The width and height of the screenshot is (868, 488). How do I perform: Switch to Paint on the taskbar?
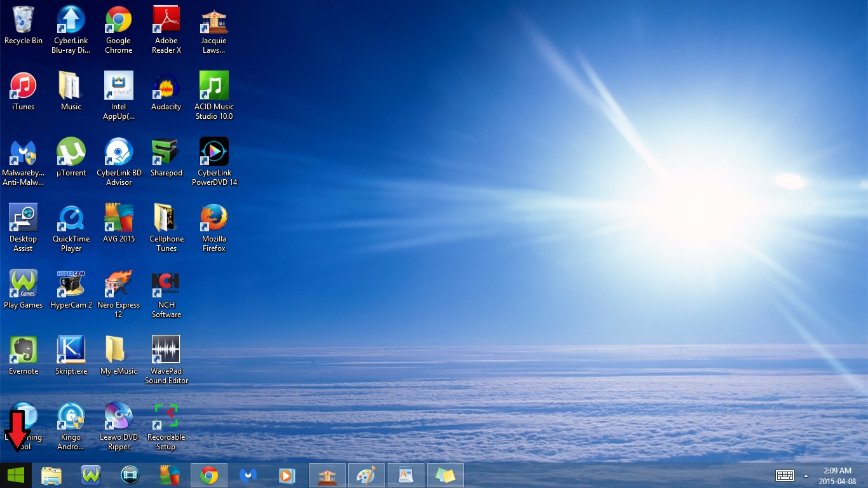tap(367, 475)
